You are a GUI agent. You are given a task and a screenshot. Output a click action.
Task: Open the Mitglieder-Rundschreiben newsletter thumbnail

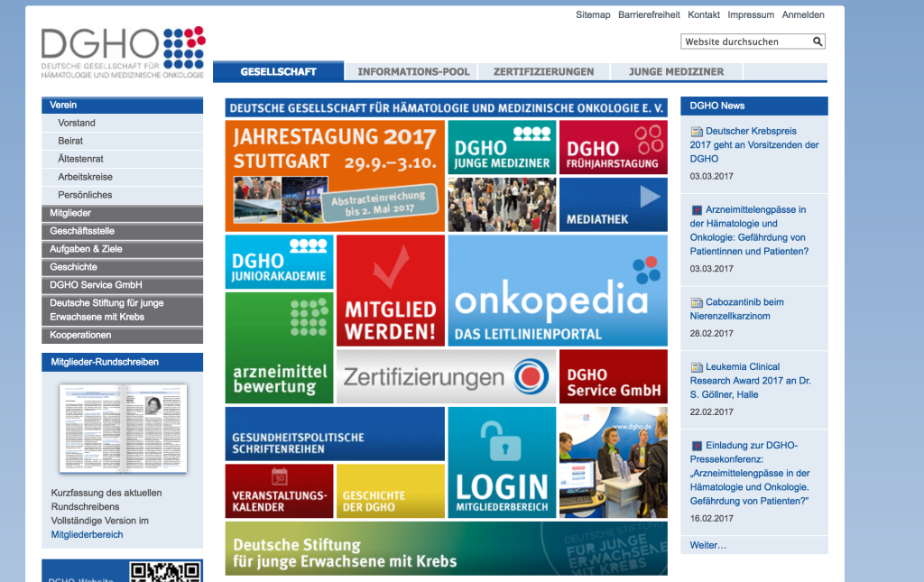tap(123, 429)
